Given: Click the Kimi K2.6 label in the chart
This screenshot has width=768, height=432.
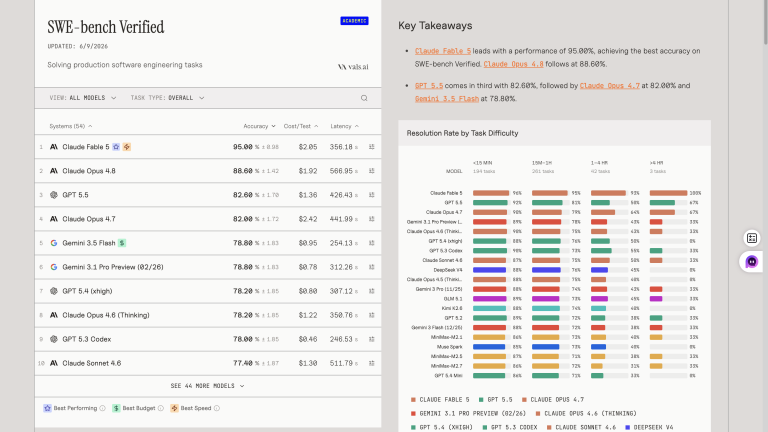Looking at the screenshot, I should pyautogui.click(x=453, y=309).
